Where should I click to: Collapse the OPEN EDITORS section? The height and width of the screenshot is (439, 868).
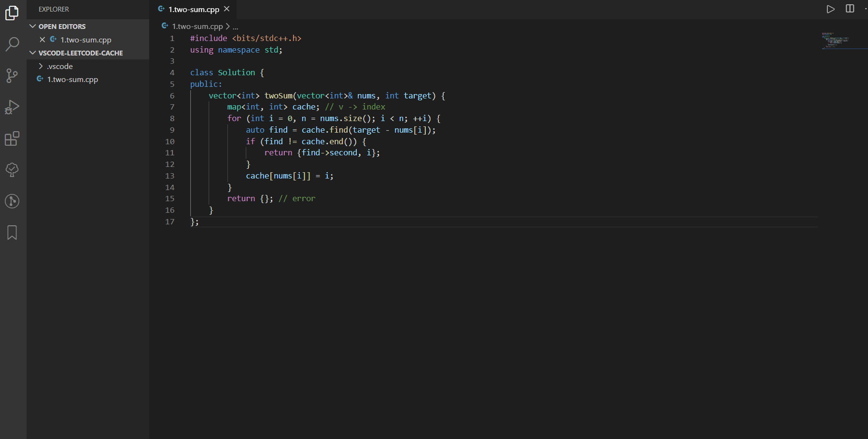pyautogui.click(x=32, y=26)
